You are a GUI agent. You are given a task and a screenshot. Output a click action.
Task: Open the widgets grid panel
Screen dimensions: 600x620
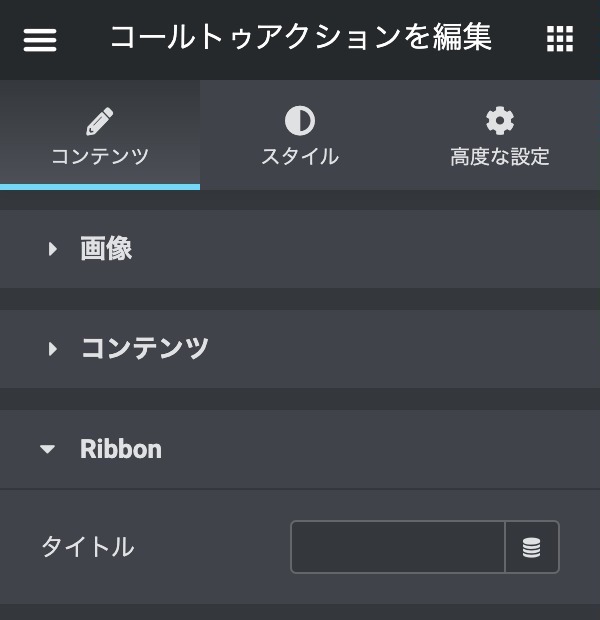pyautogui.click(x=560, y=40)
